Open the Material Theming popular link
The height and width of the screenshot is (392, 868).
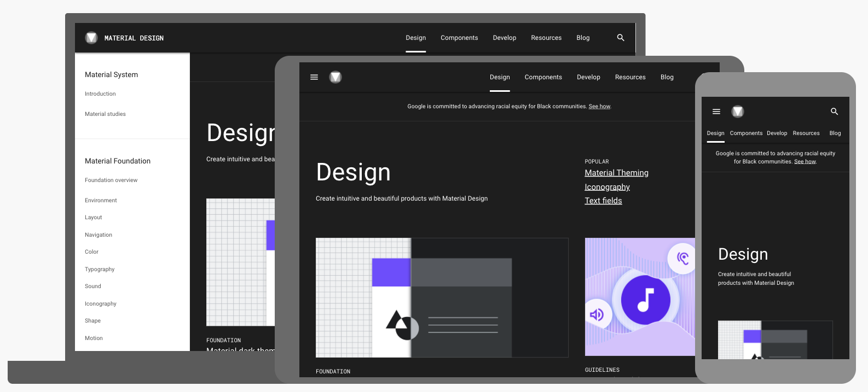pyautogui.click(x=616, y=173)
